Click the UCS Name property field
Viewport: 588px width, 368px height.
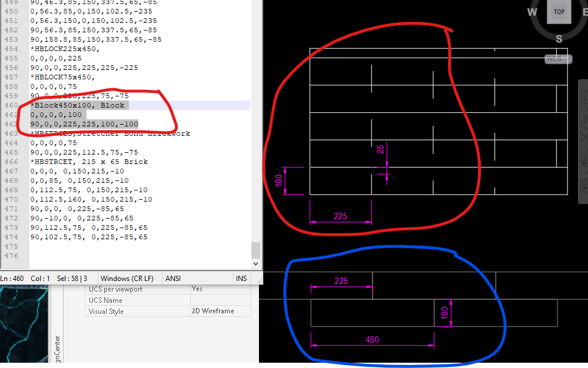tap(219, 300)
